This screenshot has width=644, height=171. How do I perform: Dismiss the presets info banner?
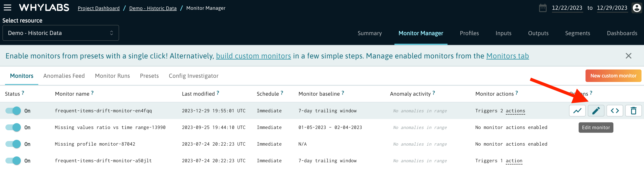pyautogui.click(x=628, y=56)
